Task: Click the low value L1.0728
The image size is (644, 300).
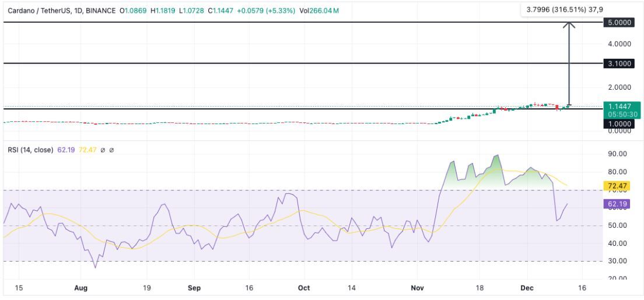Action: 192,10
